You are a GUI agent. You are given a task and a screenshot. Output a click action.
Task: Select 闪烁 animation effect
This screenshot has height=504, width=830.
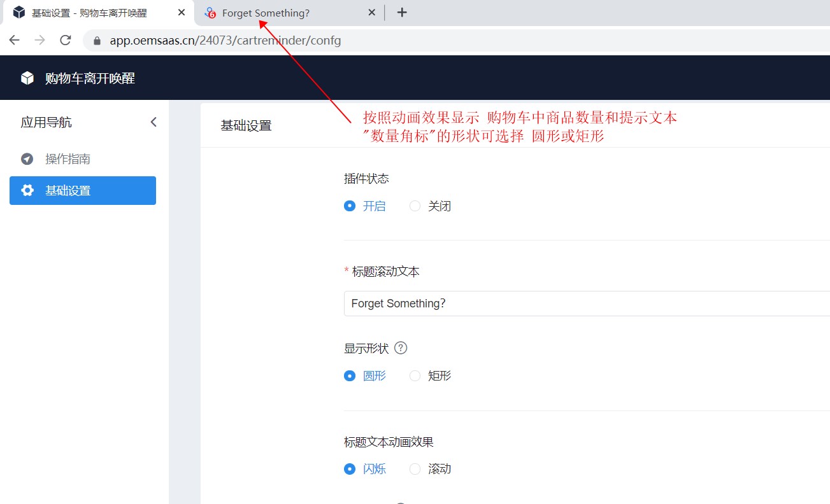[365, 469]
